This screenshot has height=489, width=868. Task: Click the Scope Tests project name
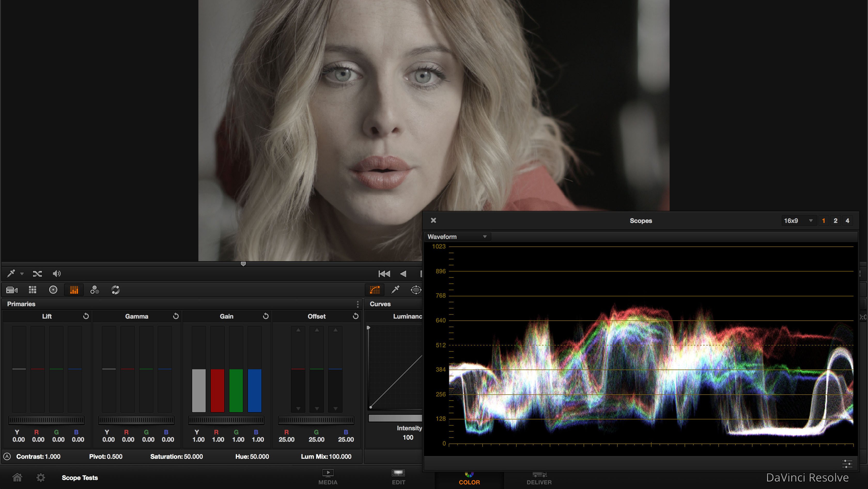pyautogui.click(x=80, y=478)
